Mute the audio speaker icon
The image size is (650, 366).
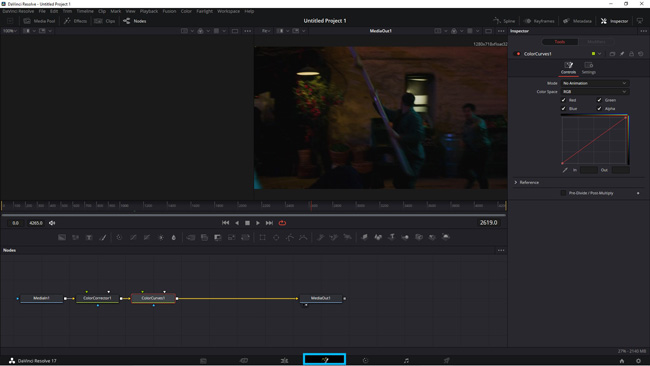coord(52,223)
